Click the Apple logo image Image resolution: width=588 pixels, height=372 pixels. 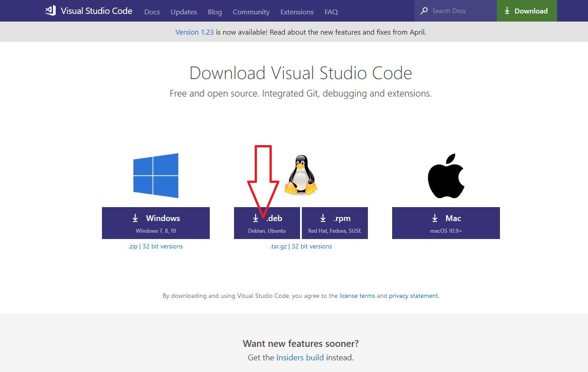[x=446, y=176]
